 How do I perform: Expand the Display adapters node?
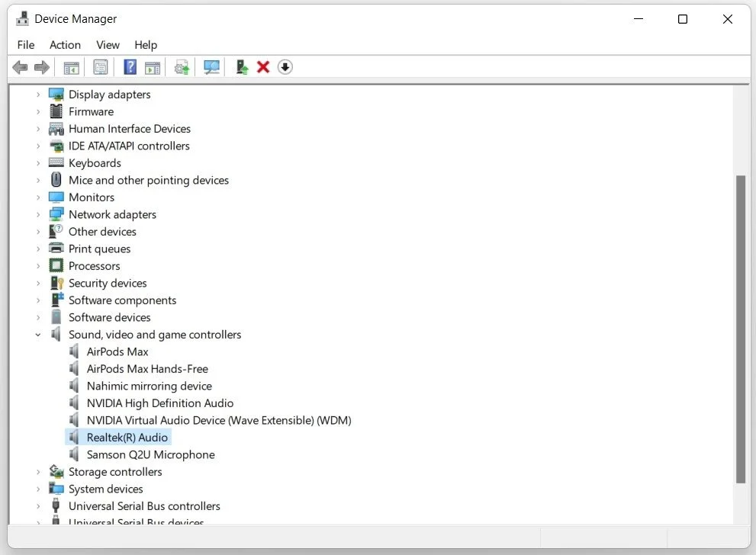coord(39,94)
